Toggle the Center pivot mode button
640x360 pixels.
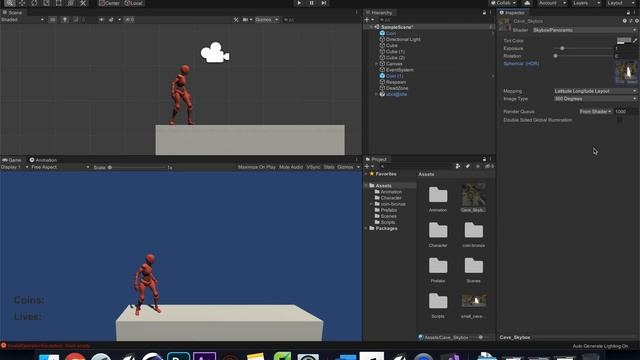click(109, 3)
